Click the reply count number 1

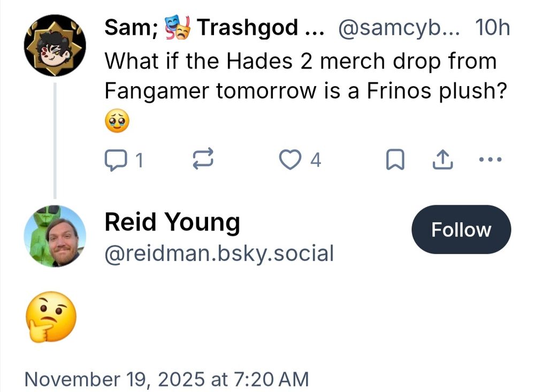(x=138, y=159)
